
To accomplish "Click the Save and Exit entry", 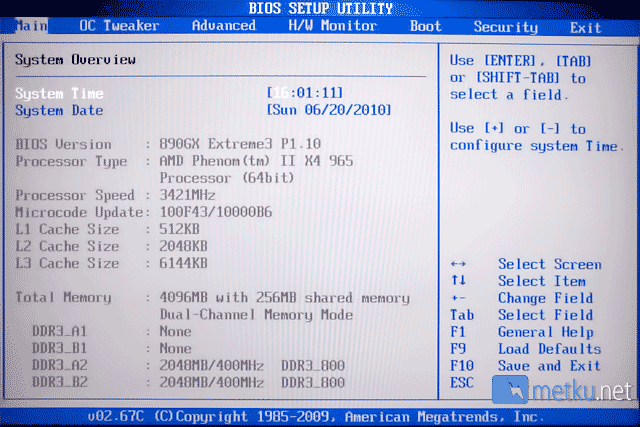I will 549,366.
